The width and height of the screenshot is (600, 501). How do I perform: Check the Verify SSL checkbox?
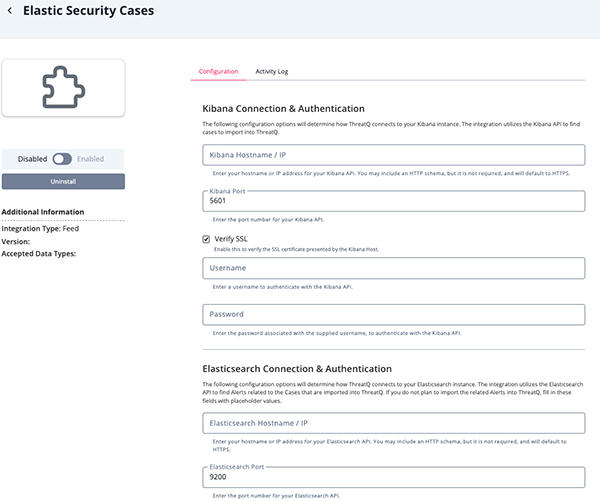[x=206, y=239]
